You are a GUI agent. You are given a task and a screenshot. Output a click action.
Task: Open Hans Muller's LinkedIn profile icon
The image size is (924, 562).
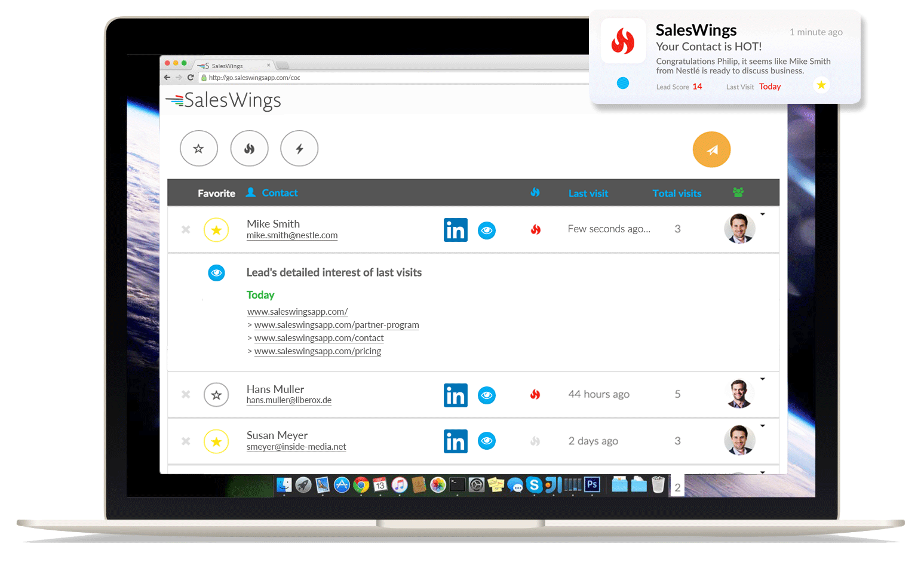click(456, 395)
